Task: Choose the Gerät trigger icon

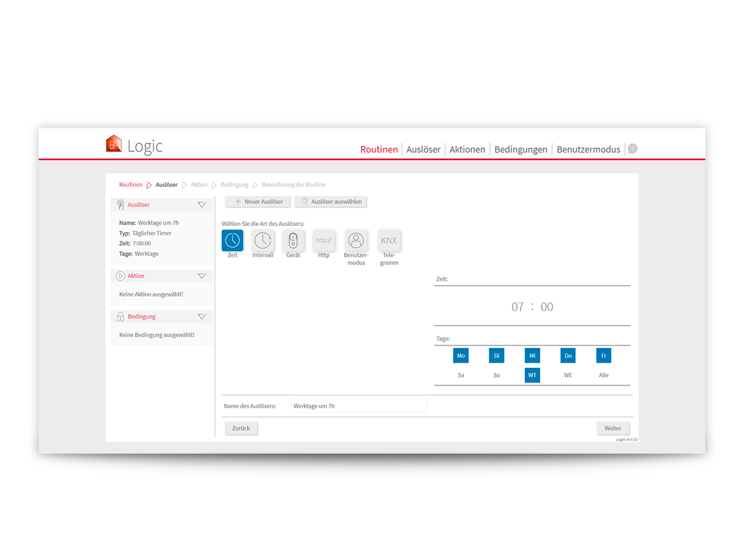Action: [x=293, y=240]
